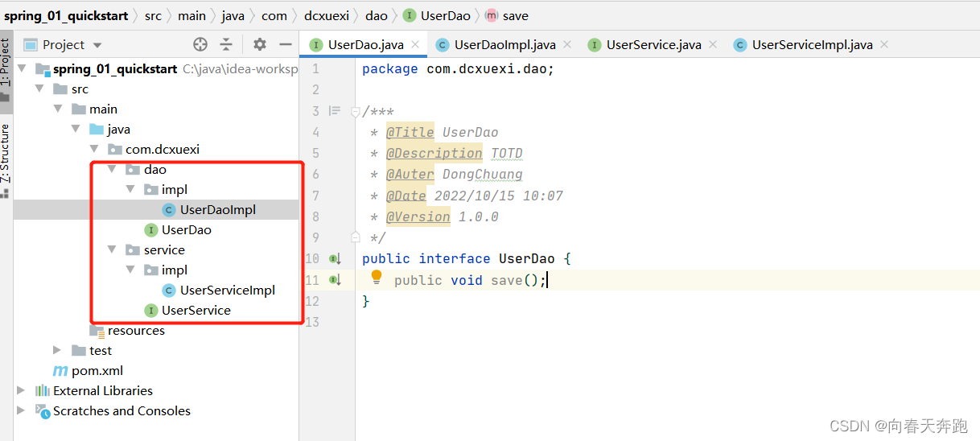Collapse the impl package under service
This screenshot has width=980, height=441.
point(130,270)
